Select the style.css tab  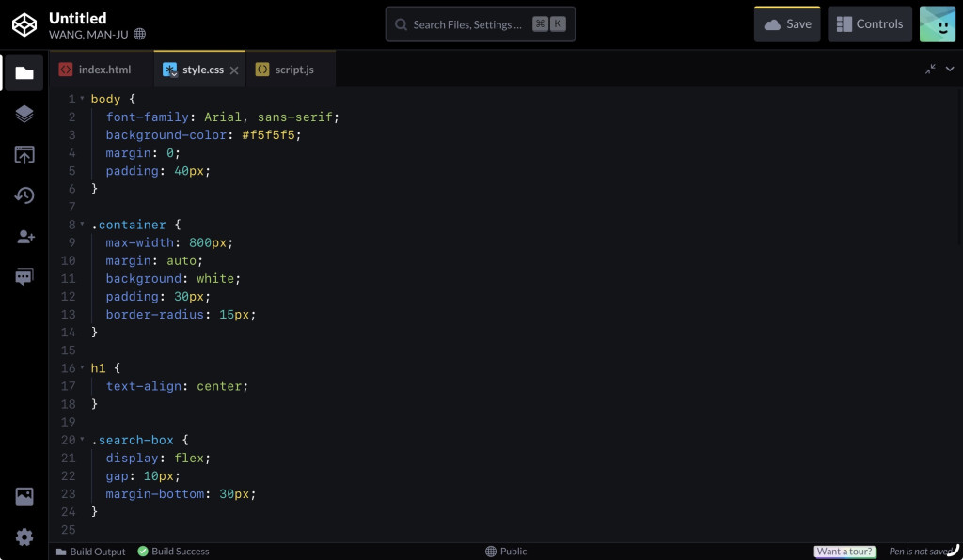coord(199,70)
